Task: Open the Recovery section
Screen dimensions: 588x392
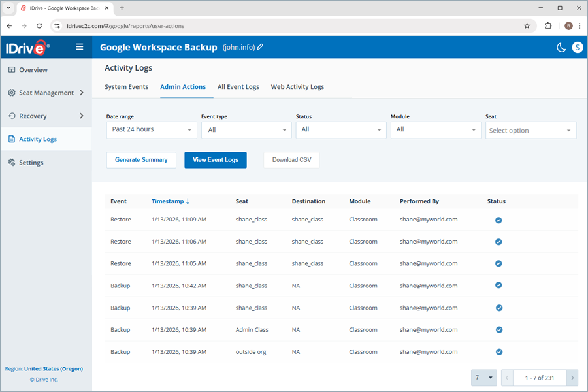Action: 34,116
